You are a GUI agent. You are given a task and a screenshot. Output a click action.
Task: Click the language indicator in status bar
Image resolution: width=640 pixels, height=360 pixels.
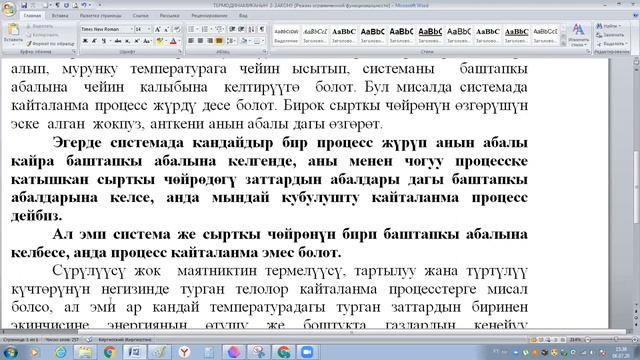[125, 339]
